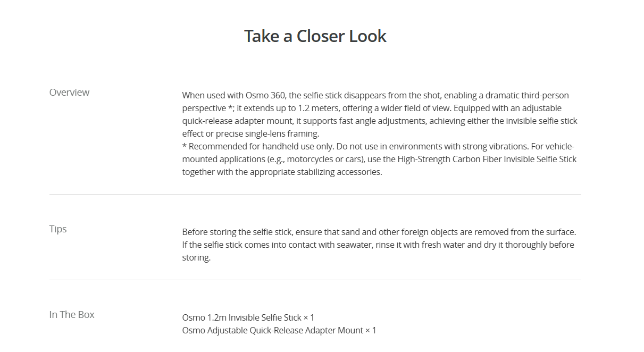
Task: Select the Overview section label
Action: pyautogui.click(x=69, y=93)
